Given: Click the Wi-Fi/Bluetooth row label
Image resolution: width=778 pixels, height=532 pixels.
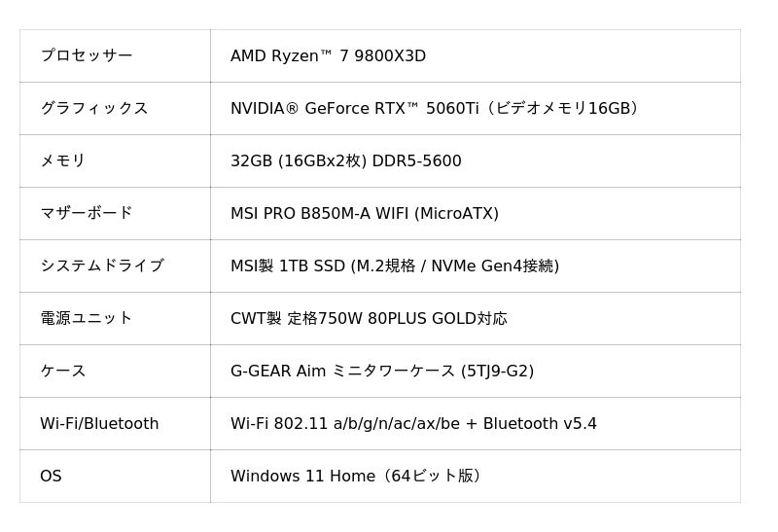Looking at the screenshot, I should tap(98, 424).
